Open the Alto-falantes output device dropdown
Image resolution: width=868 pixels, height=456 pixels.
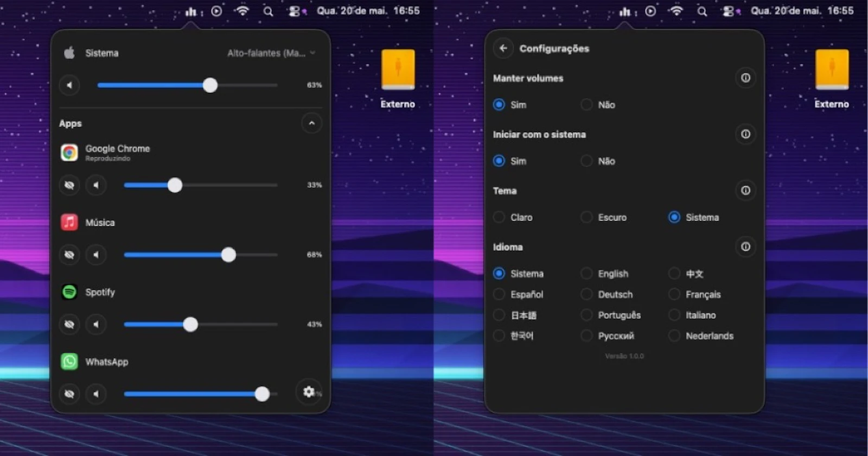click(271, 53)
